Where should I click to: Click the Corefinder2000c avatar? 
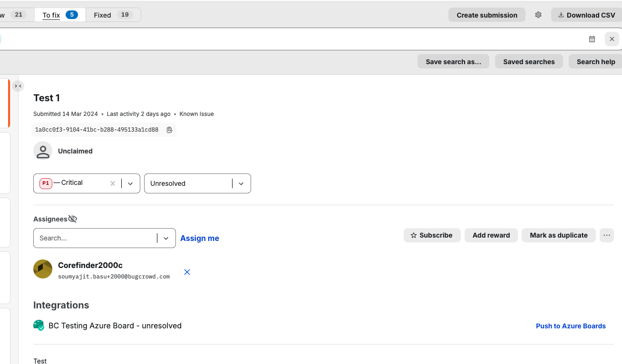(43, 269)
